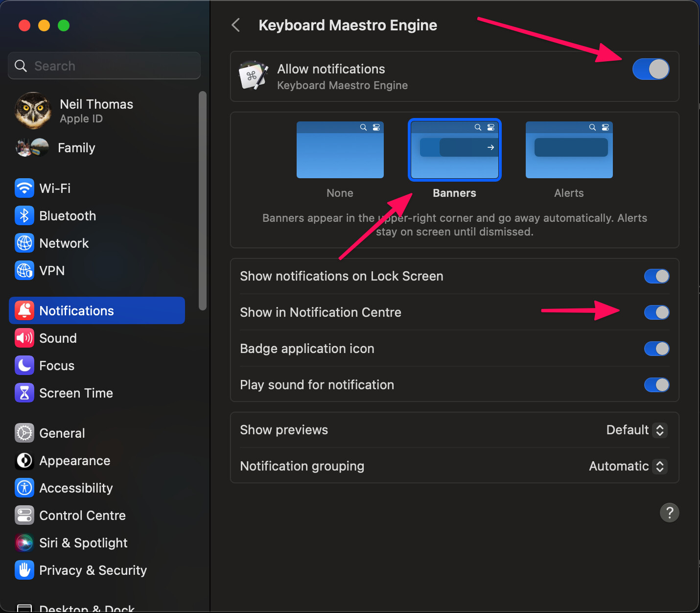Screen dimensions: 700x613
Task: Click the Family avatars icon
Action: pos(32,147)
